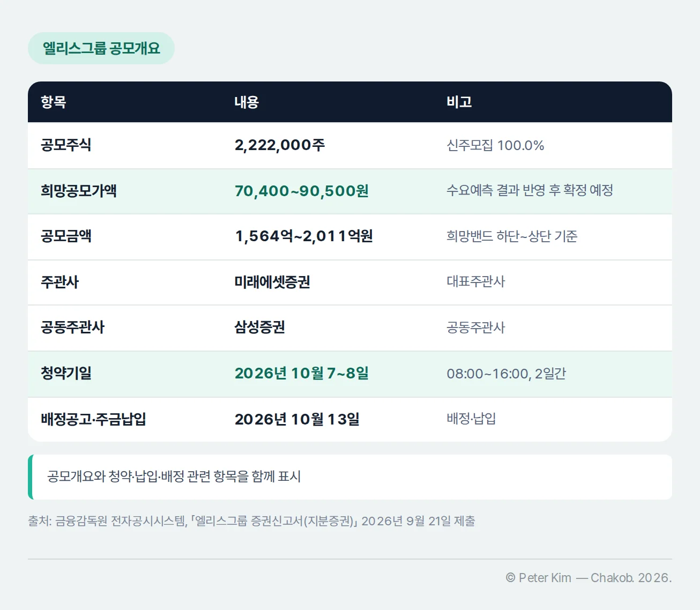Click the 2026년 10월 13일 payment date

pos(297,419)
